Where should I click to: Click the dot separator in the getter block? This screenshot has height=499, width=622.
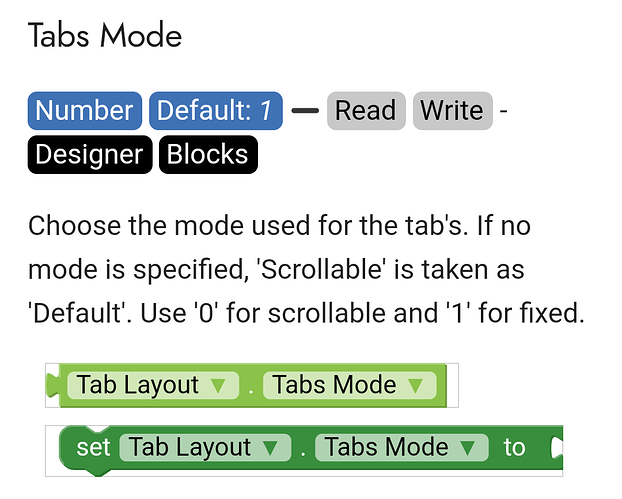251,389
